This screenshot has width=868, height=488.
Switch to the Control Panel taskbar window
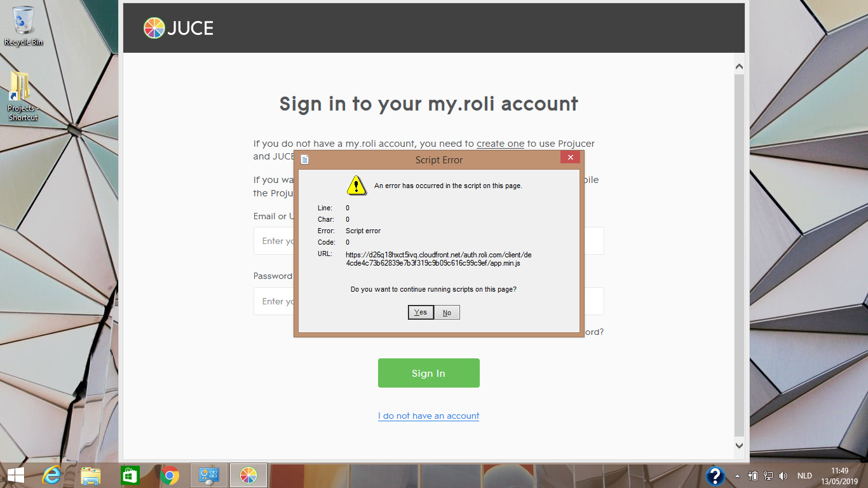(209, 475)
